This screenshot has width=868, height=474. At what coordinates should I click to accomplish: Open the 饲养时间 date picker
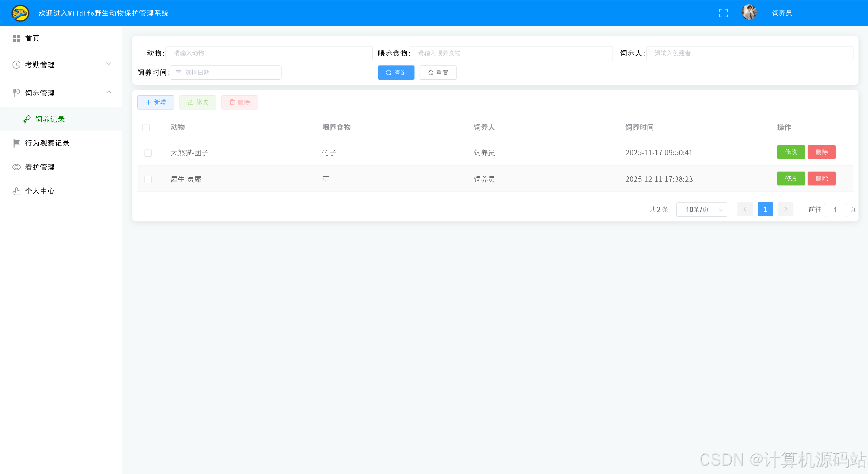(x=226, y=73)
